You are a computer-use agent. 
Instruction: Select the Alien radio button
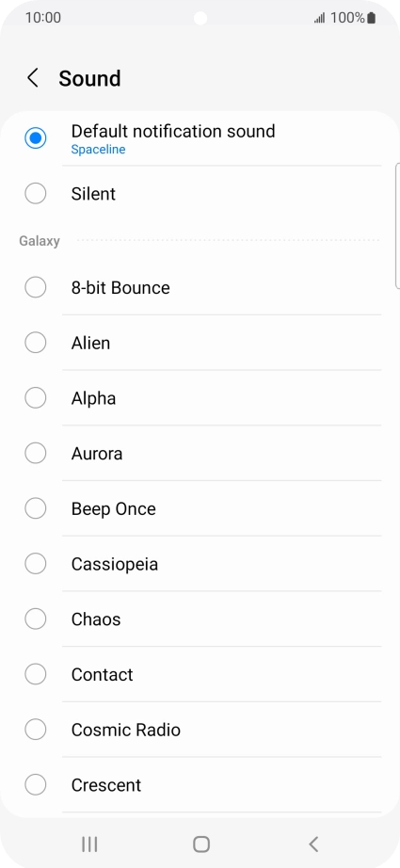[36, 344]
